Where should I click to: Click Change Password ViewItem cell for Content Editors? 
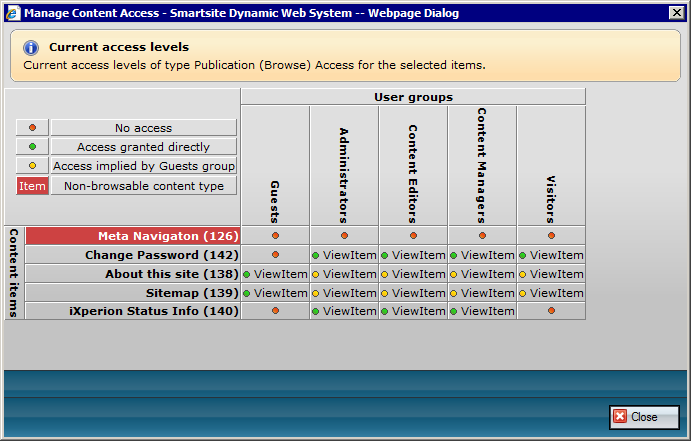pos(413,255)
